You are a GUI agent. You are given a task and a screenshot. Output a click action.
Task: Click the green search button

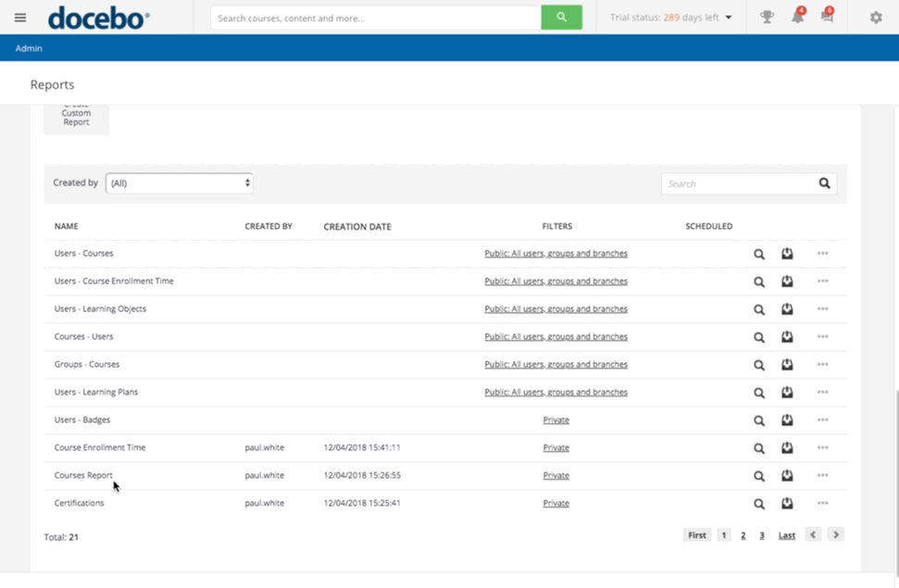click(x=561, y=18)
